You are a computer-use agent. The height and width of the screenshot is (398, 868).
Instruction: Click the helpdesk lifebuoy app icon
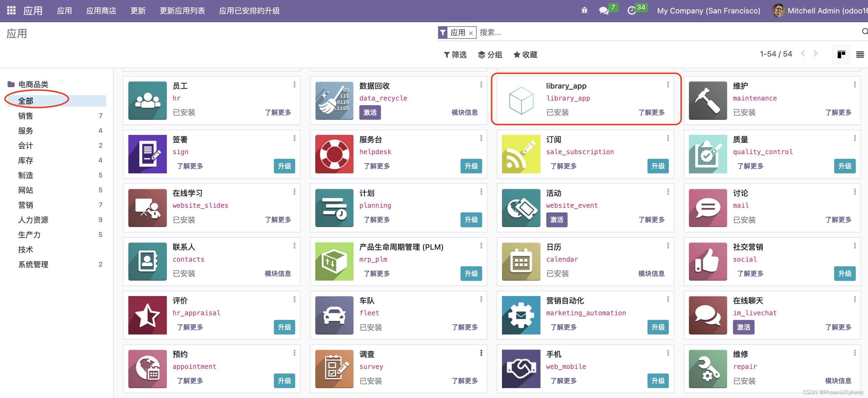(334, 154)
